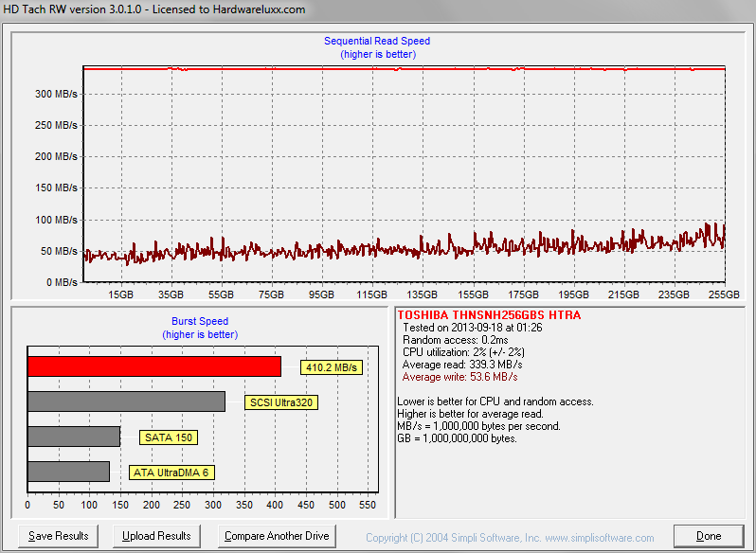Close dialog with Done button

coord(709,536)
